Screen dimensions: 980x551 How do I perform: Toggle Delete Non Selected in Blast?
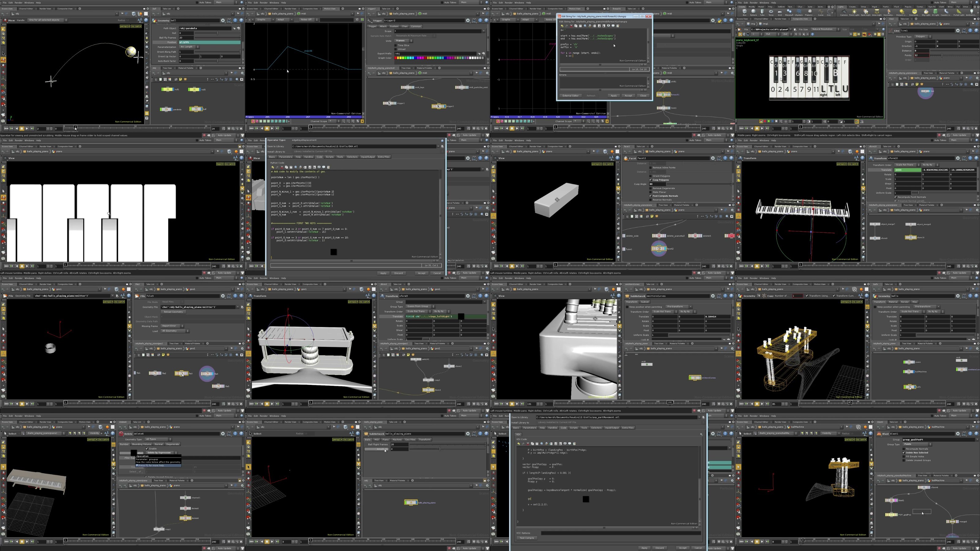[x=903, y=452]
